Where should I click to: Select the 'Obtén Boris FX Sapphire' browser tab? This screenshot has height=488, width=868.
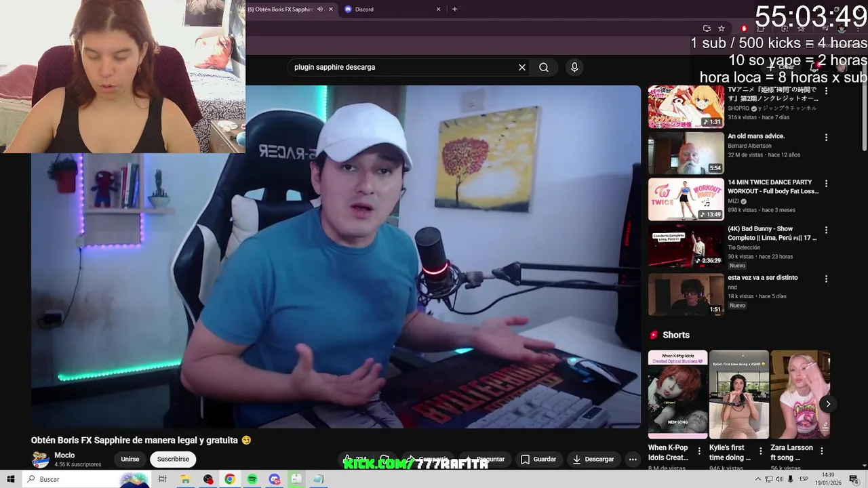click(281, 9)
